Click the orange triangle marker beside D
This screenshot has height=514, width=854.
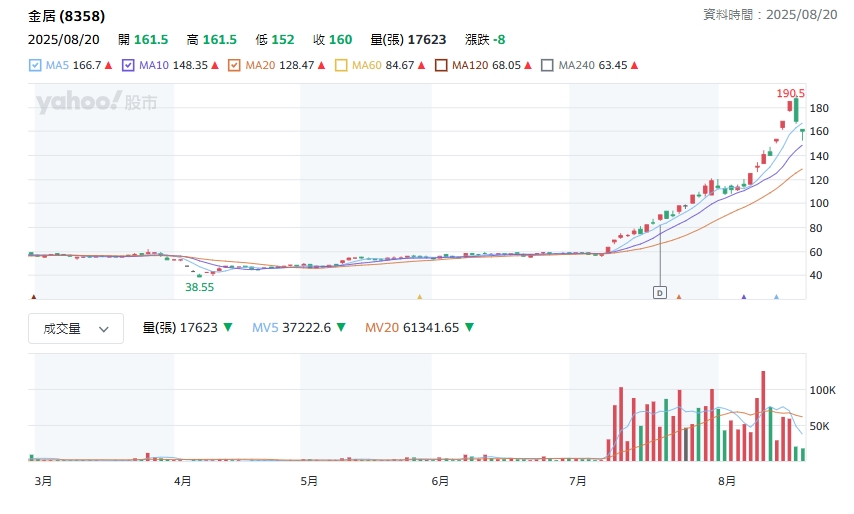(x=679, y=296)
